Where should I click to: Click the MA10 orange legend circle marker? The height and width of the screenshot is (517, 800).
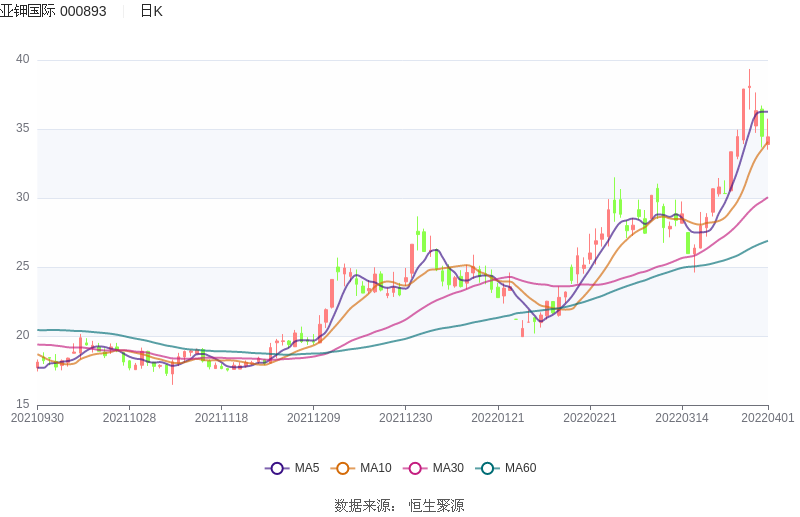pyautogui.click(x=343, y=468)
